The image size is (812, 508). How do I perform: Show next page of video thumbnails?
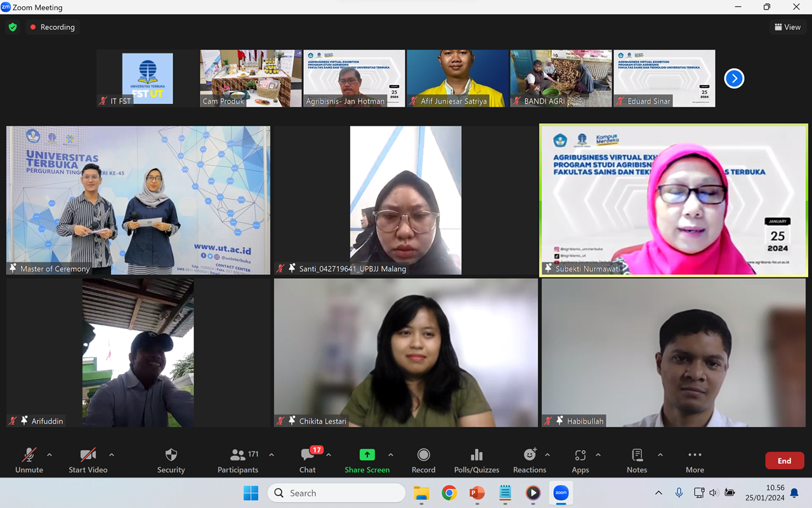click(x=734, y=78)
